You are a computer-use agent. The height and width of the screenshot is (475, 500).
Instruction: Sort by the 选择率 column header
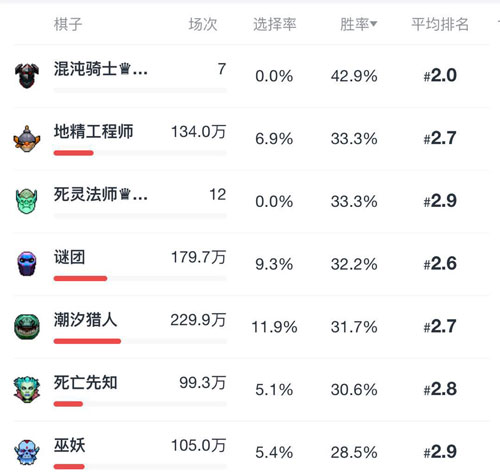(275, 24)
